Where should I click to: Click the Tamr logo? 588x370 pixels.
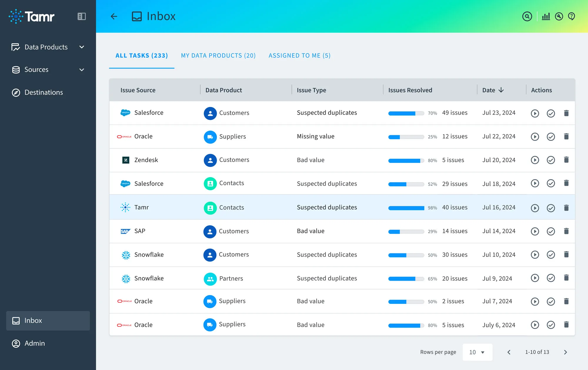pyautogui.click(x=31, y=16)
